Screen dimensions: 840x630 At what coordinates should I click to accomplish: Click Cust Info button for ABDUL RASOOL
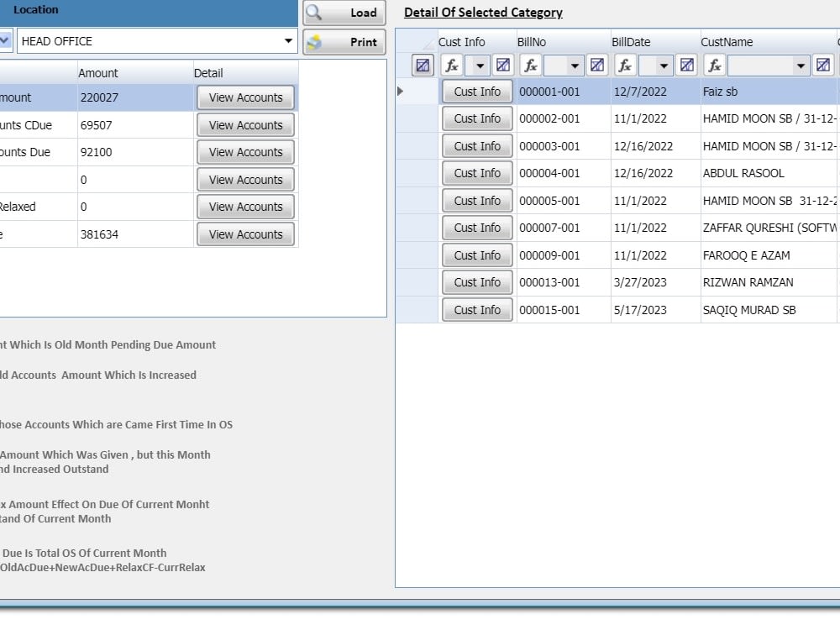(x=477, y=173)
